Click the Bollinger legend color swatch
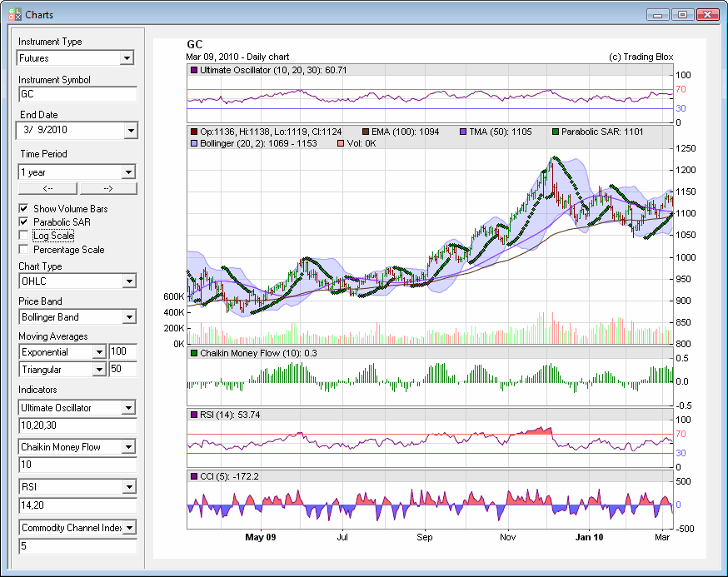The height and width of the screenshot is (577, 728). tap(194, 143)
